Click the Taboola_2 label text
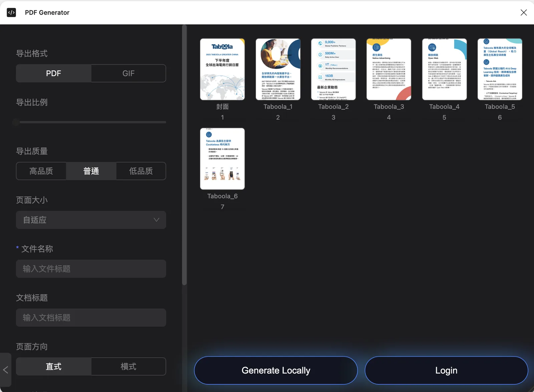Screen dimensions: 534x392 coord(333,107)
